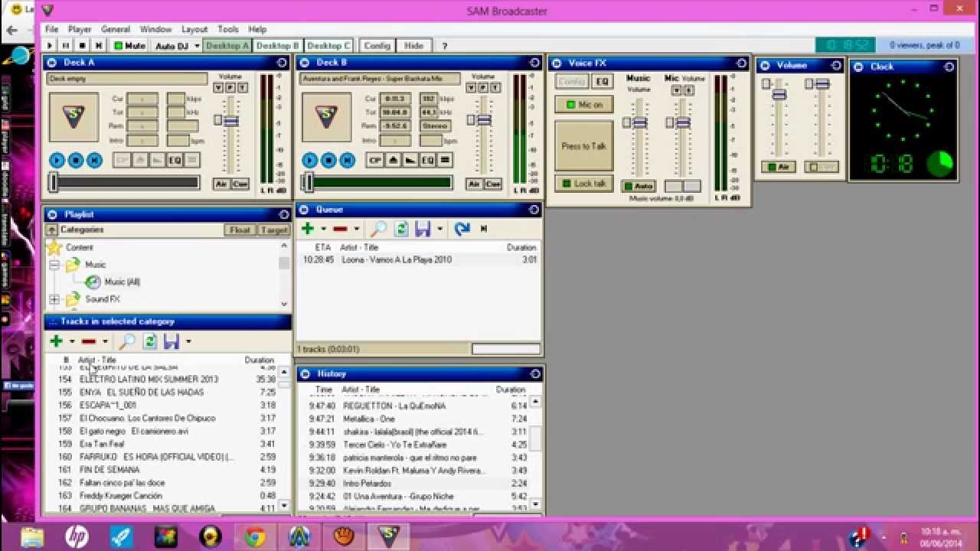
Task: Click the CP button on Deck B
Action: click(374, 160)
